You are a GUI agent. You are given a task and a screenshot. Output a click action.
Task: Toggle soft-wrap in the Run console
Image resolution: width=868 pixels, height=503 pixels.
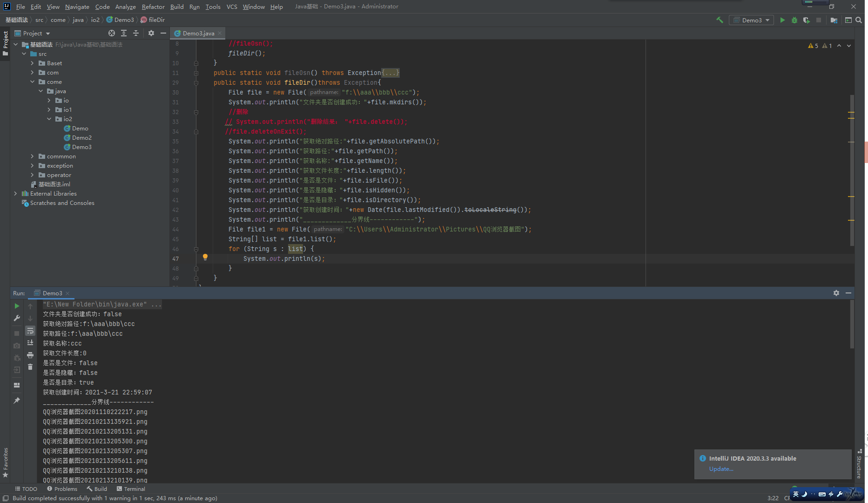(x=30, y=331)
